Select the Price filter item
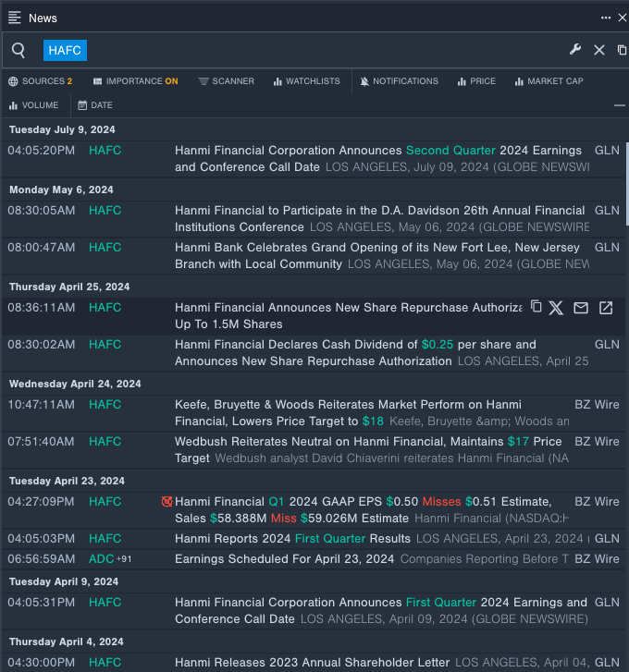 click(x=476, y=81)
